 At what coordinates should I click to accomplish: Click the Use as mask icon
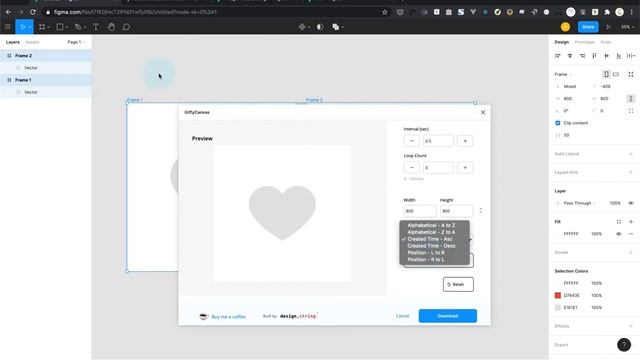click(x=320, y=27)
